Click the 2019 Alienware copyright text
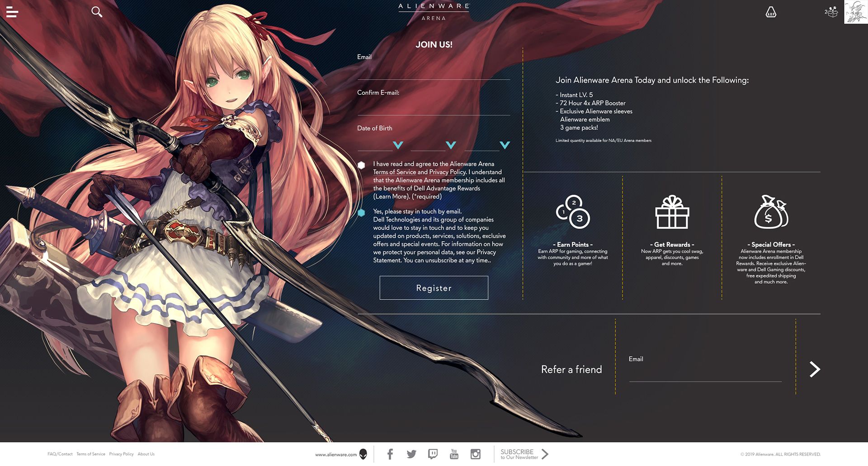This screenshot has width=868, height=466. (780, 454)
